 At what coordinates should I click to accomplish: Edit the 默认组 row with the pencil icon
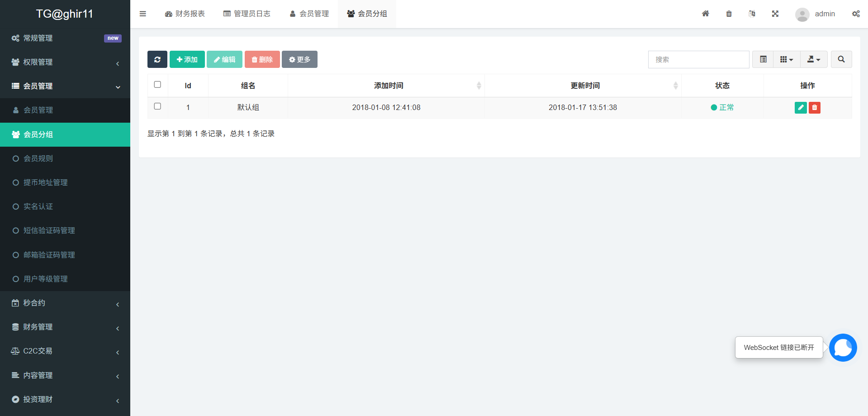[x=801, y=108]
